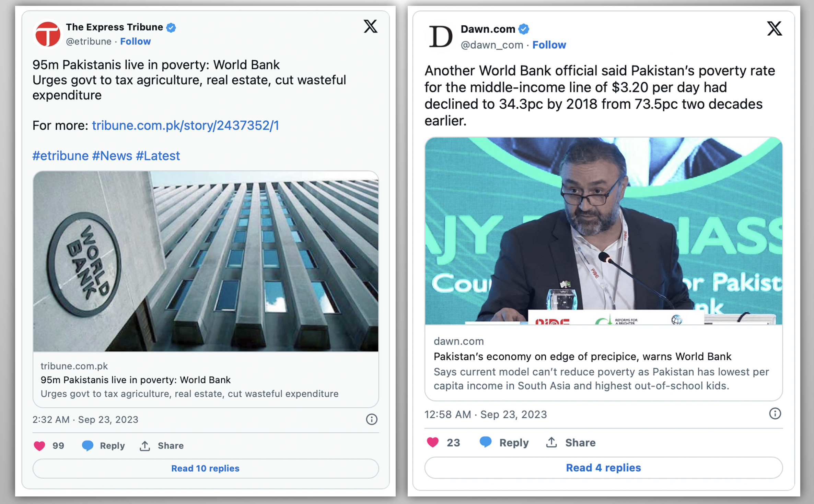This screenshot has height=504, width=814.
Task: Click the X logo on the Express Tribune tweet
Action: [x=371, y=26]
